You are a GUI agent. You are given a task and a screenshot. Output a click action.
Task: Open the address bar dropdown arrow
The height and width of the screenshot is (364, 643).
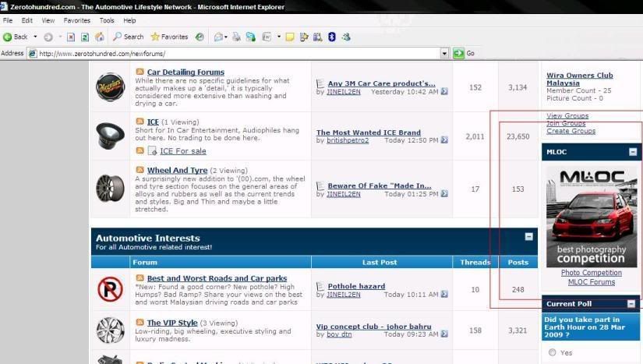click(444, 53)
